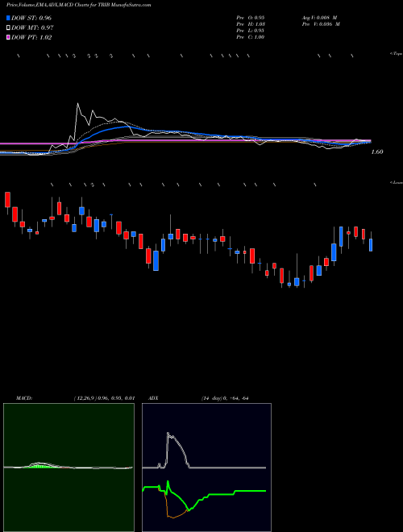Select the 'Pre C: 1.00' value
This screenshot has height=532, width=403.
pyautogui.click(x=251, y=37)
